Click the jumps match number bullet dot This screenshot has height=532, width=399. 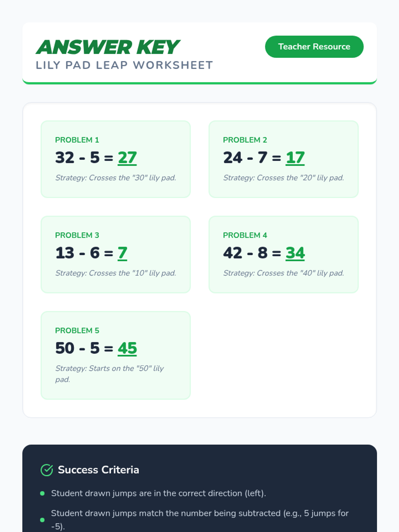[x=42, y=520]
